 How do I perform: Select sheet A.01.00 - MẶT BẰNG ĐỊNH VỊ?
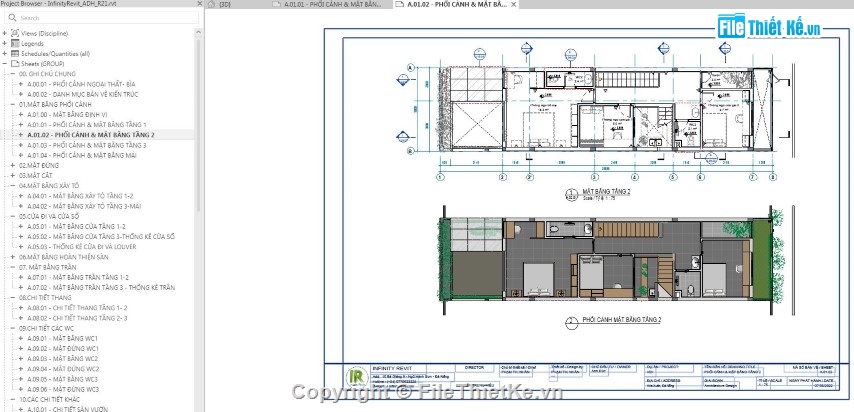click(67, 115)
